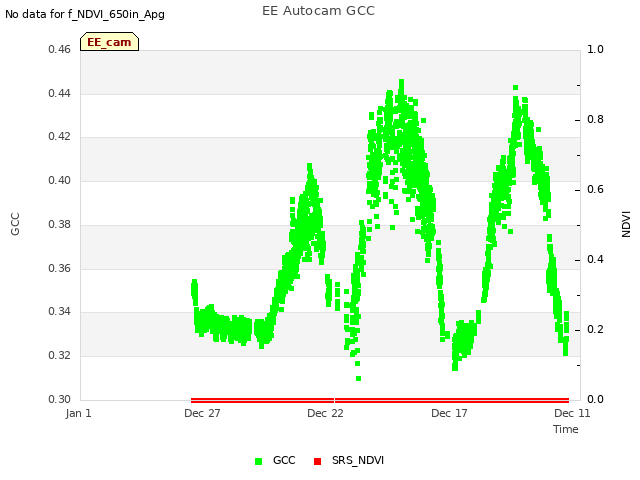Image resolution: width=640 pixels, height=480 pixels.
Task: Click the 0.2 NDVI axis value
Action: (595, 329)
